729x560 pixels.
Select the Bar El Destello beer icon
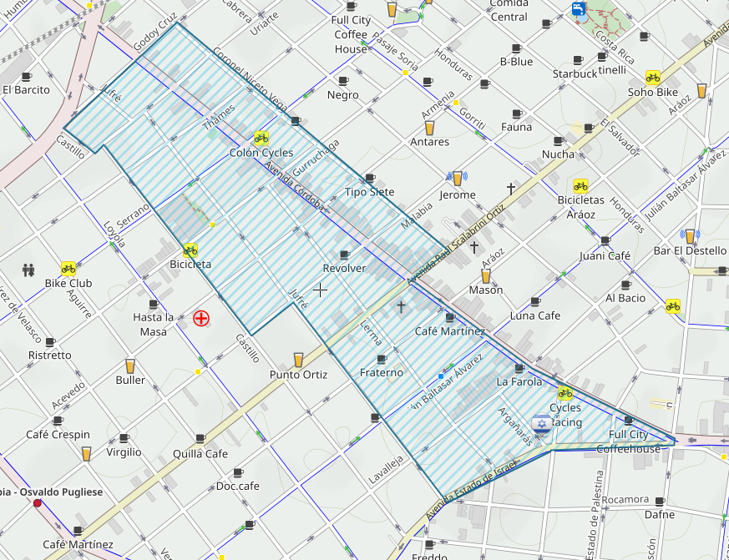point(690,236)
